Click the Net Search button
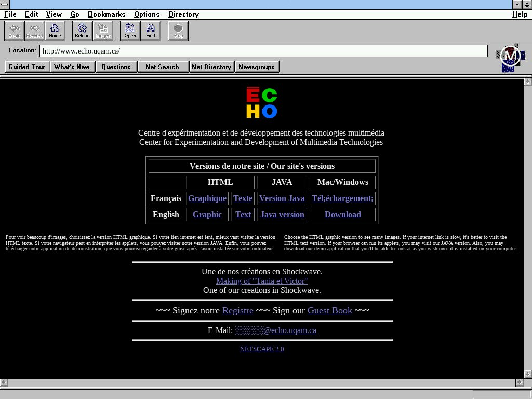 162,66
